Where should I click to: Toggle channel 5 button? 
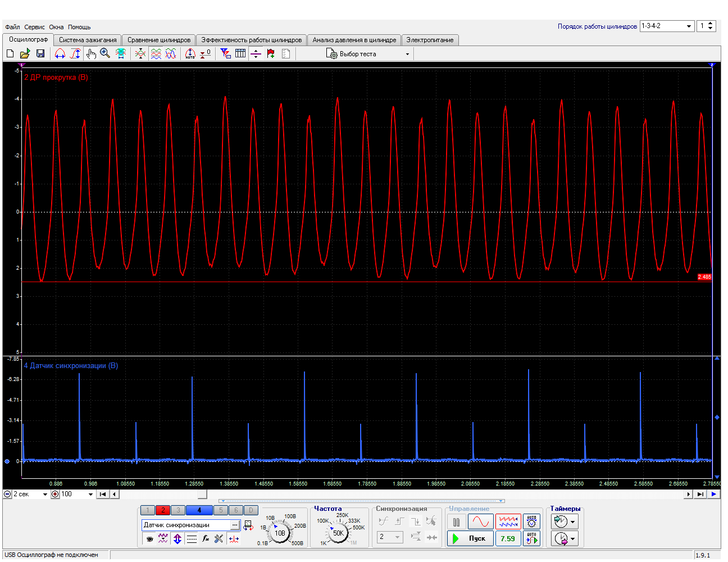221,510
